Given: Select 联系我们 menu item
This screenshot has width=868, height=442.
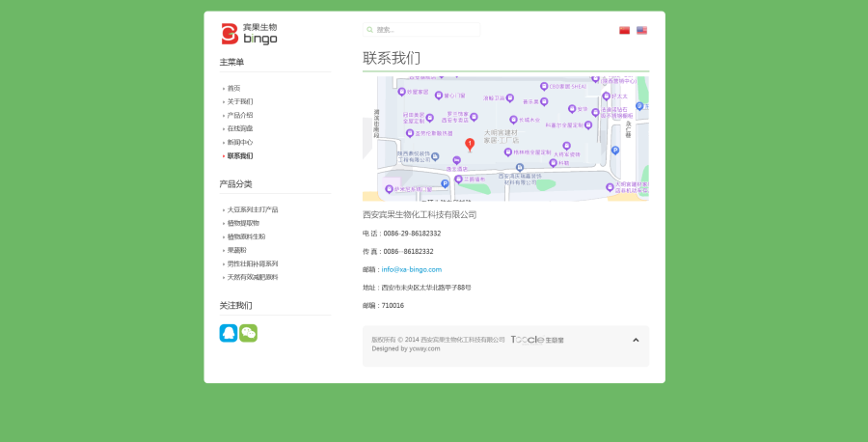Looking at the screenshot, I should click(x=240, y=156).
